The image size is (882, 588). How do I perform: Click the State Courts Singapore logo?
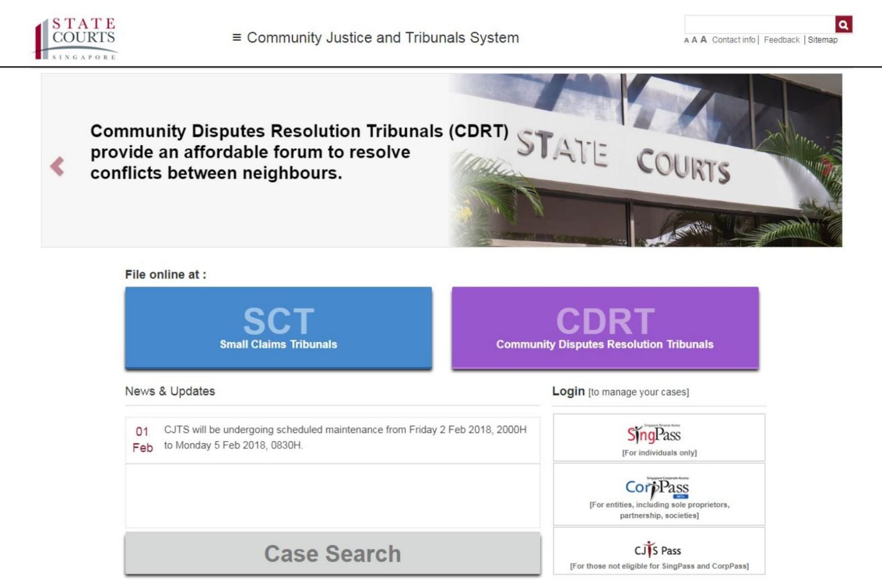tap(75, 38)
